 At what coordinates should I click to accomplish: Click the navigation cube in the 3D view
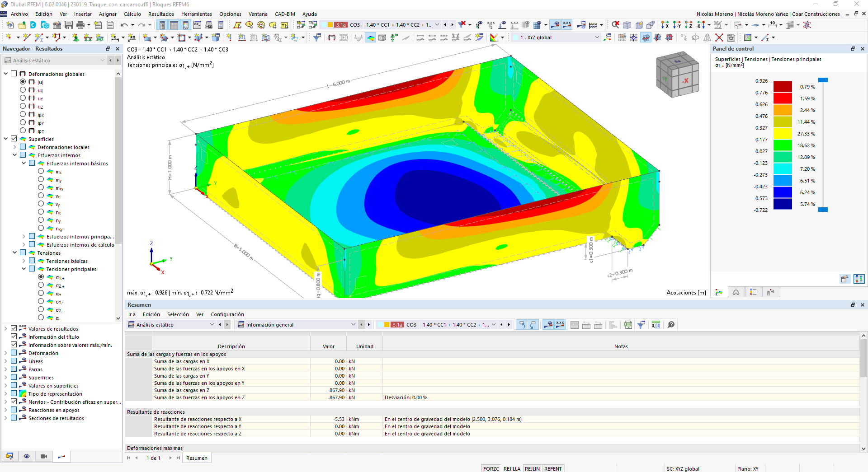[678, 75]
